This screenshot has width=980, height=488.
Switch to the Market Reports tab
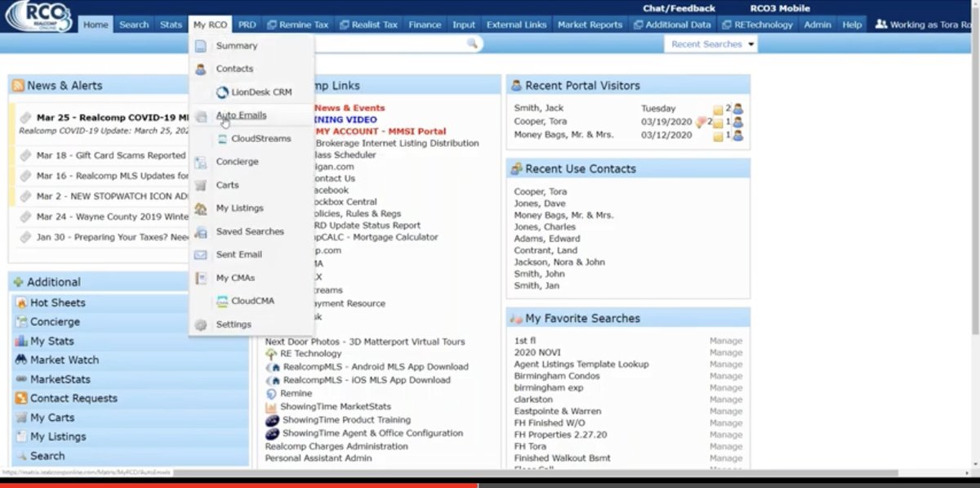pos(590,25)
